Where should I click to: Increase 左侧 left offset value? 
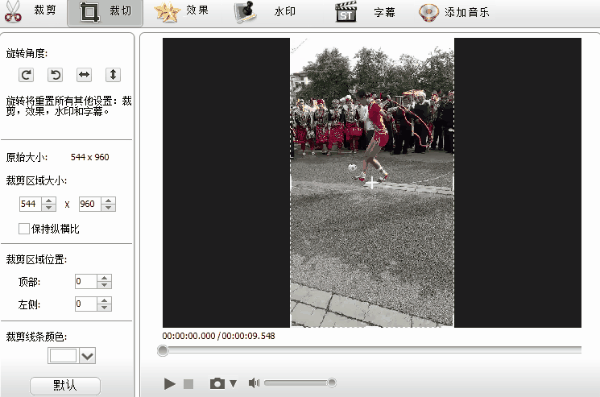click(104, 301)
